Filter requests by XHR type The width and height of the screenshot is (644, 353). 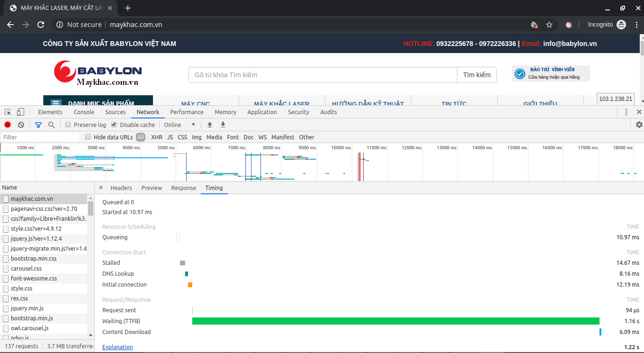click(x=157, y=137)
